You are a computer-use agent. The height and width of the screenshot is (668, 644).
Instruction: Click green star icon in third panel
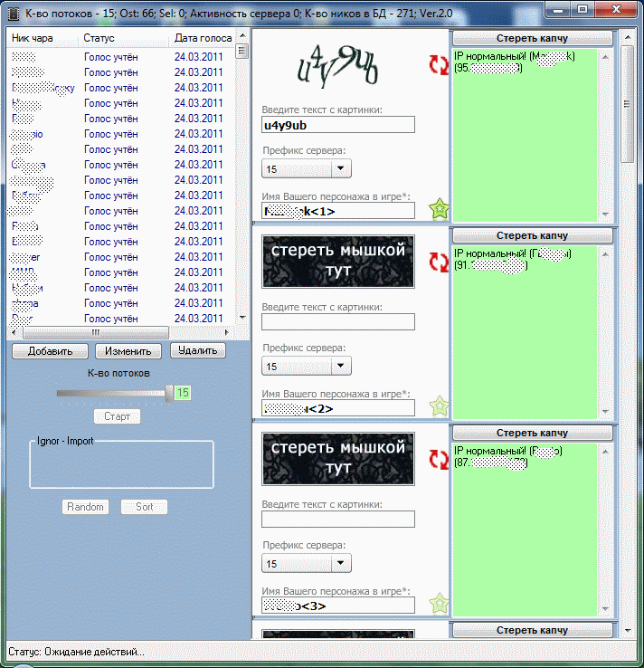439,603
